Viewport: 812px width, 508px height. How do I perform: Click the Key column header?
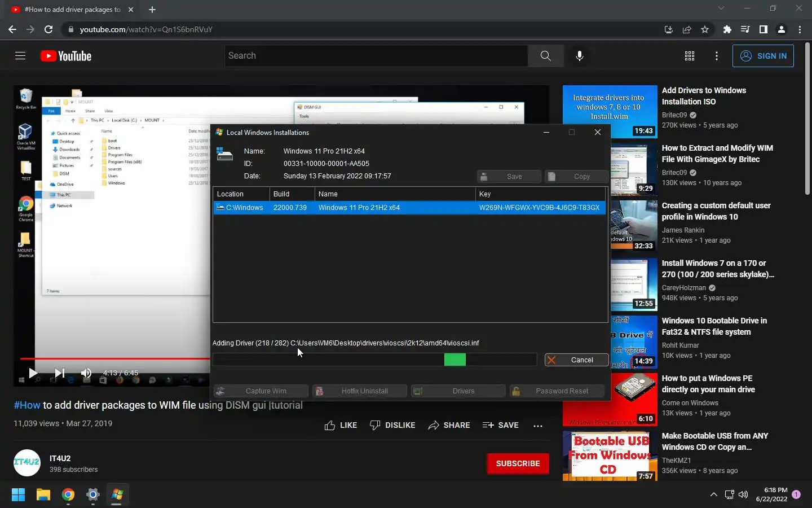click(x=540, y=194)
